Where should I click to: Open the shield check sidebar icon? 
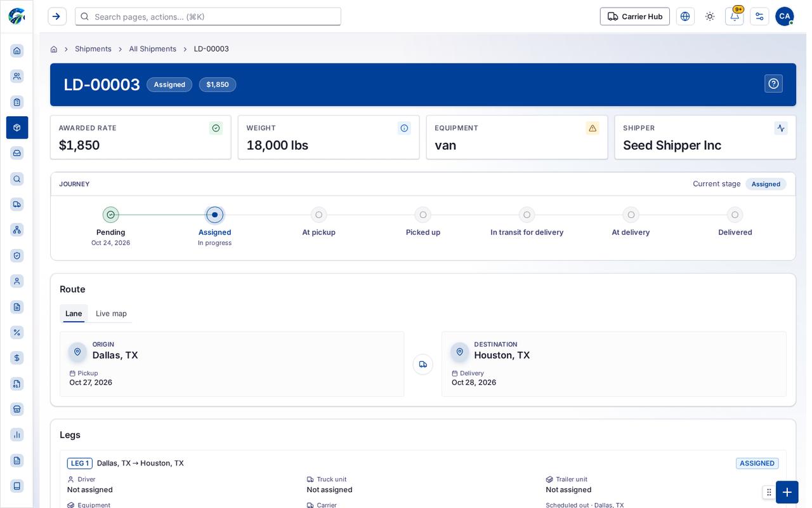pos(17,256)
